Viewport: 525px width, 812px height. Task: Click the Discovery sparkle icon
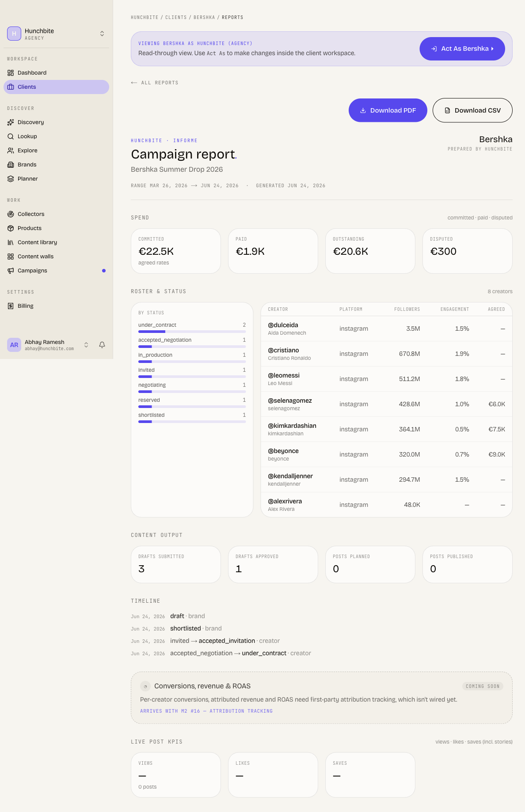[x=11, y=122]
